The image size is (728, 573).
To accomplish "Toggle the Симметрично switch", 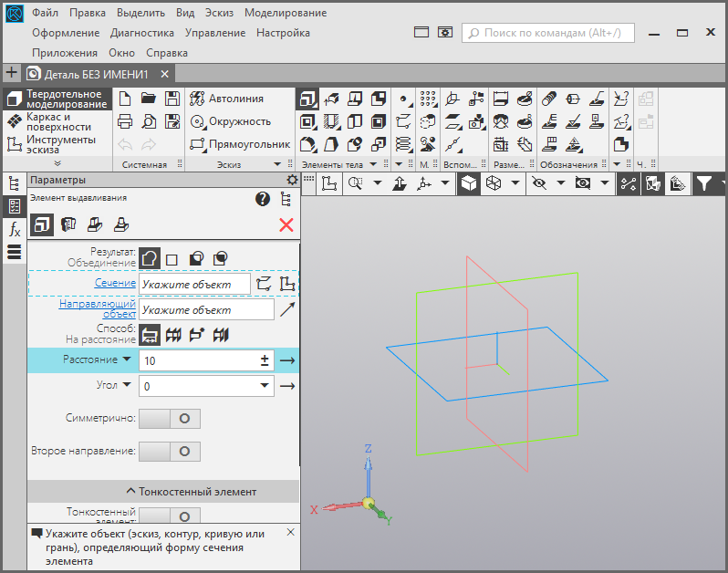I will [x=170, y=419].
